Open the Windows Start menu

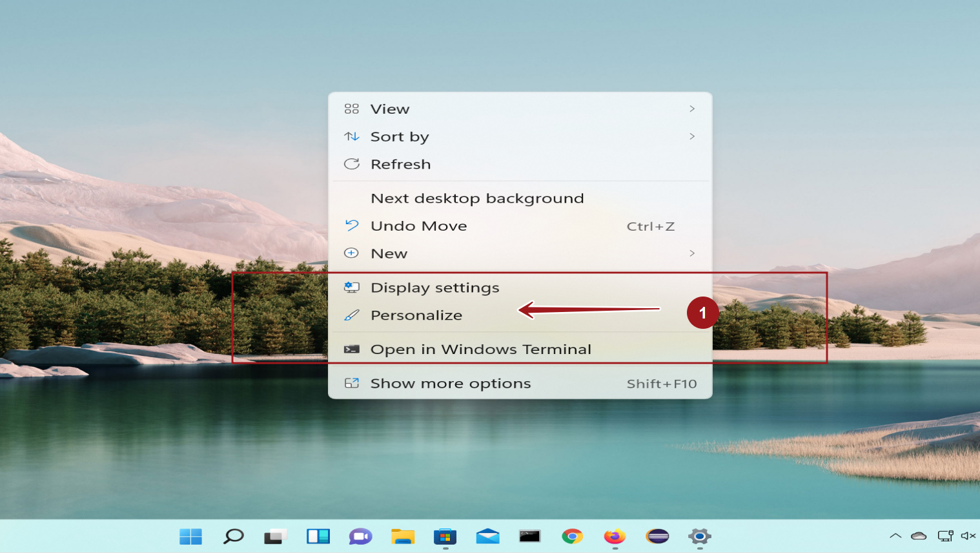[190, 536]
